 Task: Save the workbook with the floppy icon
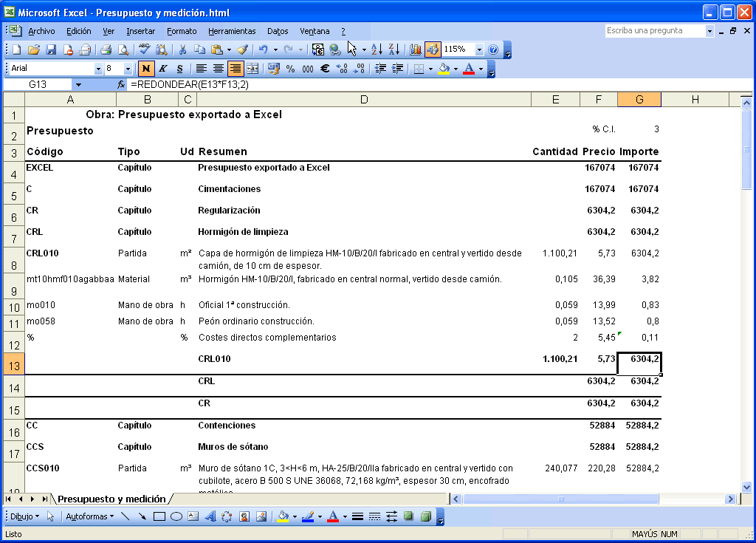51,49
